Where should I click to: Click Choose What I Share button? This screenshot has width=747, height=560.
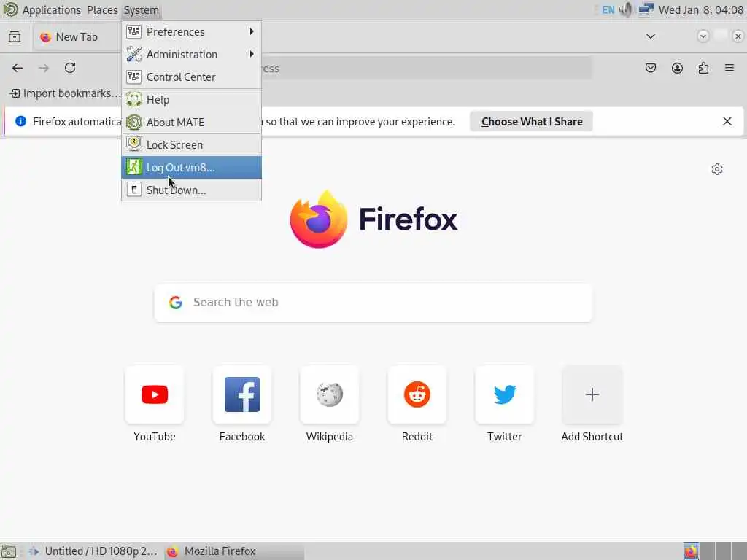pos(531,122)
